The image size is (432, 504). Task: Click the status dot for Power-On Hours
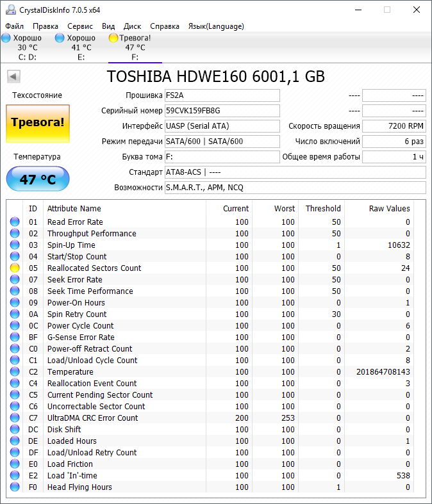point(15,302)
